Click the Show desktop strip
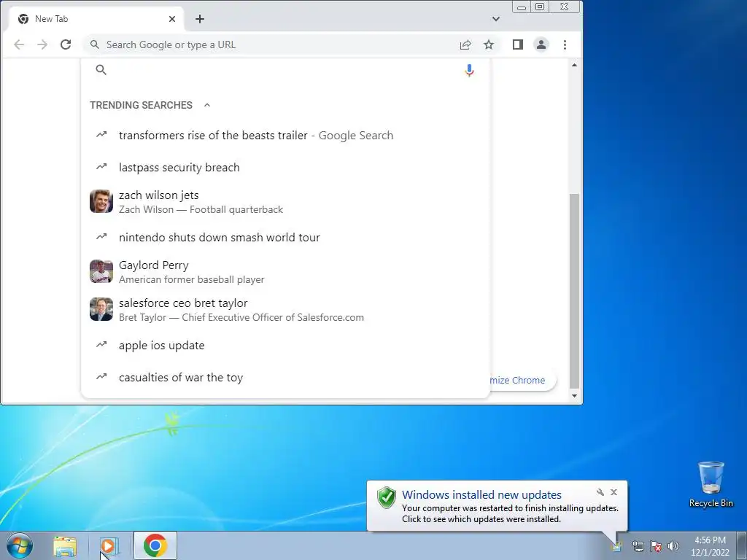Image resolution: width=747 pixels, height=560 pixels. (x=742, y=545)
